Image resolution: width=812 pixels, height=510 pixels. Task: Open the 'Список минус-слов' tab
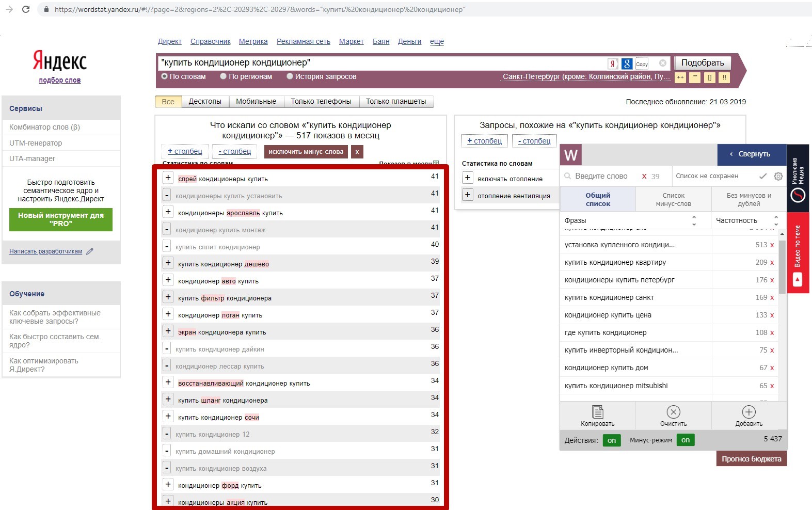673,199
